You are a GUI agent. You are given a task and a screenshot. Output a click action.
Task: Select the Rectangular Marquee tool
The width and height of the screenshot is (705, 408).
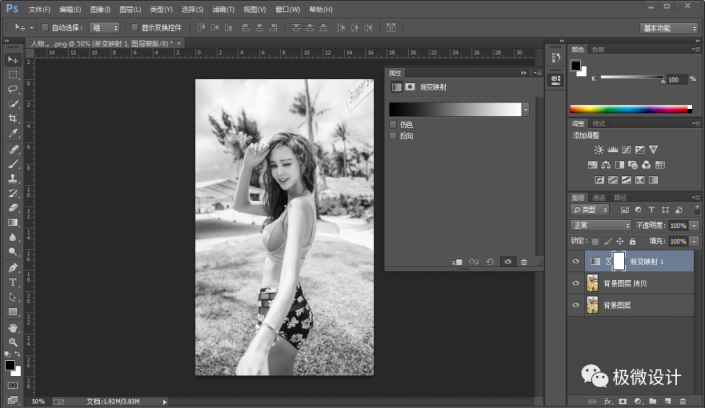(x=13, y=74)
